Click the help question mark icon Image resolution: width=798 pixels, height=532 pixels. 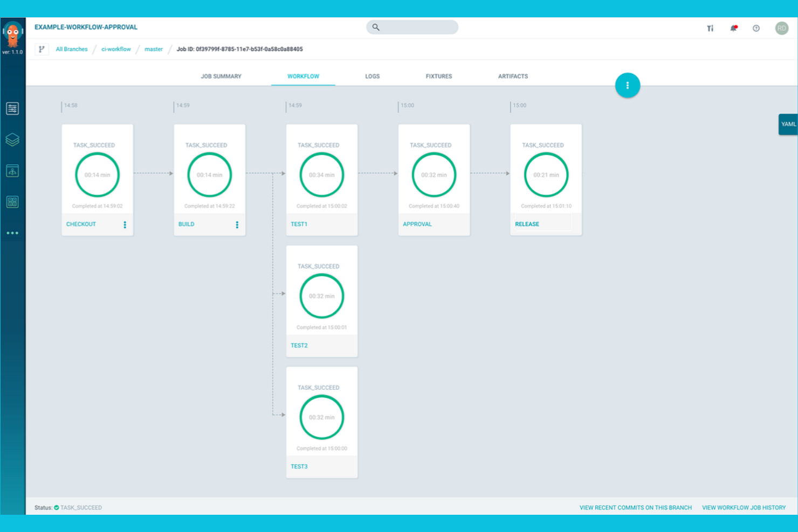coord(755,27)
